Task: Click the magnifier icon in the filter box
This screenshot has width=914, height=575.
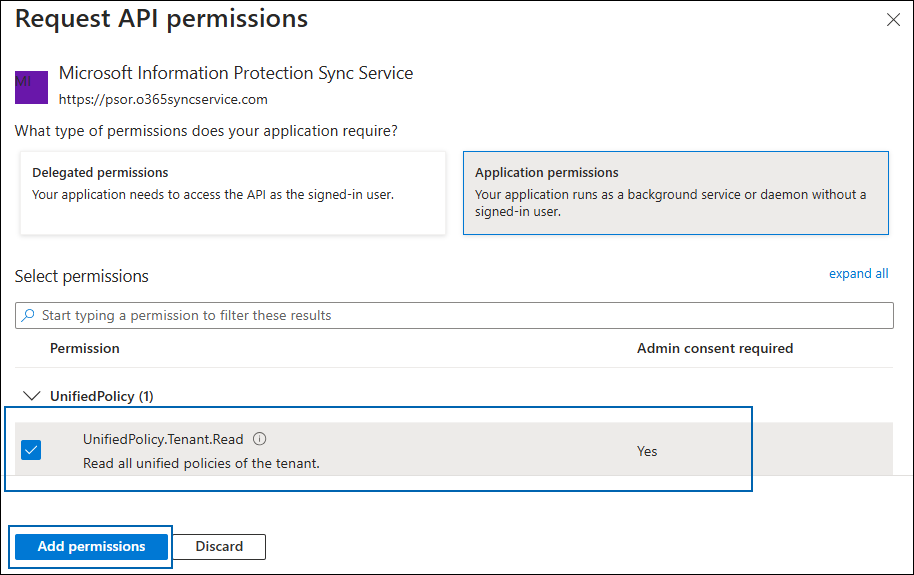Action: click(x=28, y=316)
